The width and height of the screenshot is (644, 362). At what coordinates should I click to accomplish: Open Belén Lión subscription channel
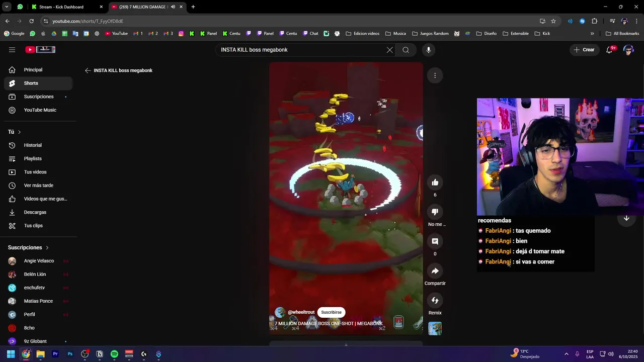38,274
